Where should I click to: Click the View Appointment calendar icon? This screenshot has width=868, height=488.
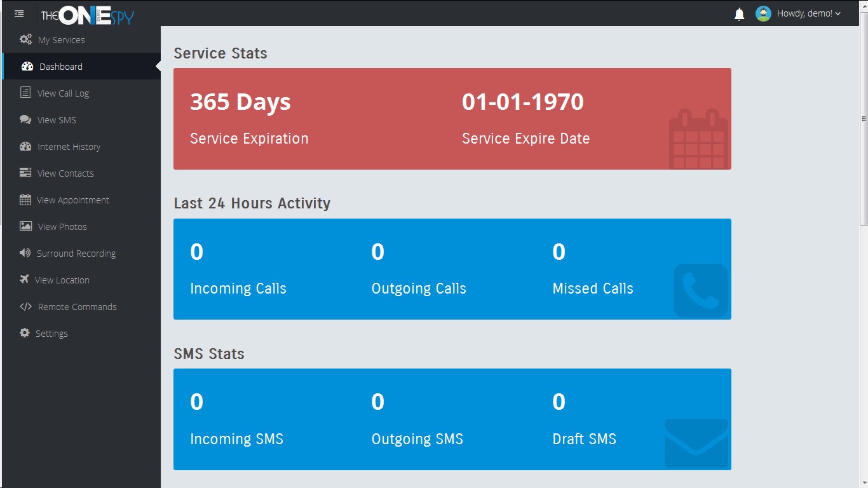25,200
